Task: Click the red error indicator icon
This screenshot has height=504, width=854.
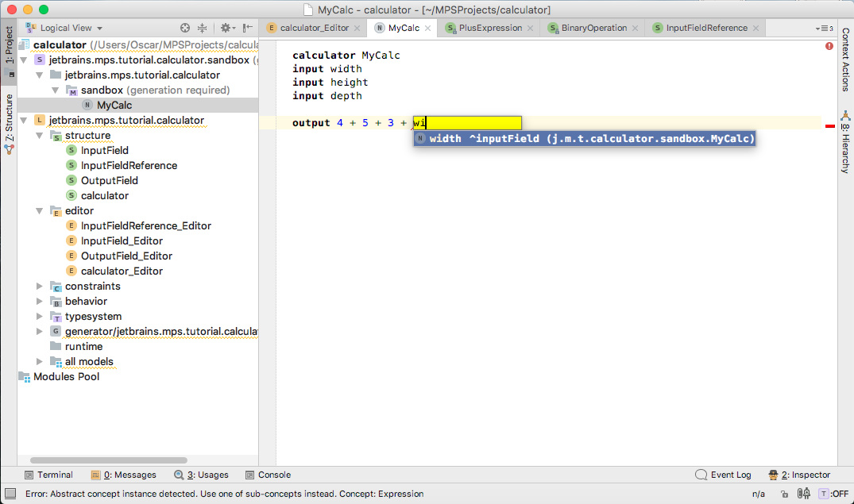Action: [829, 46]
